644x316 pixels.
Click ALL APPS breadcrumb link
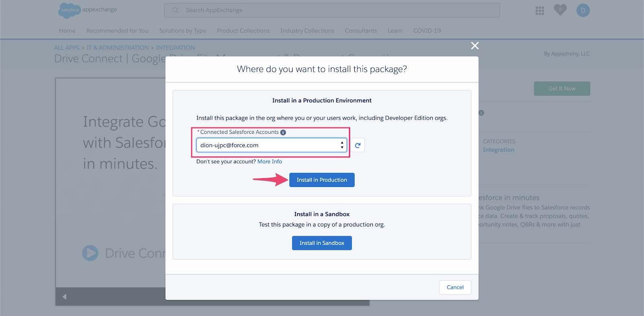[67, 48]
